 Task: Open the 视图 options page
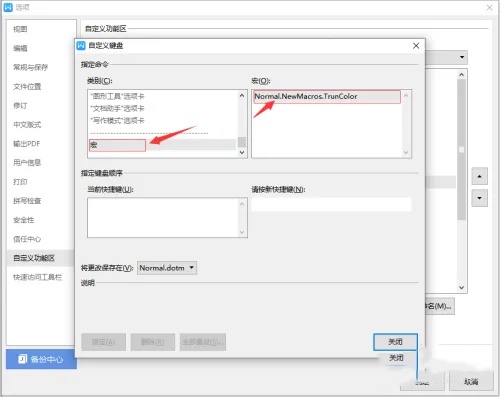(20, 29)
